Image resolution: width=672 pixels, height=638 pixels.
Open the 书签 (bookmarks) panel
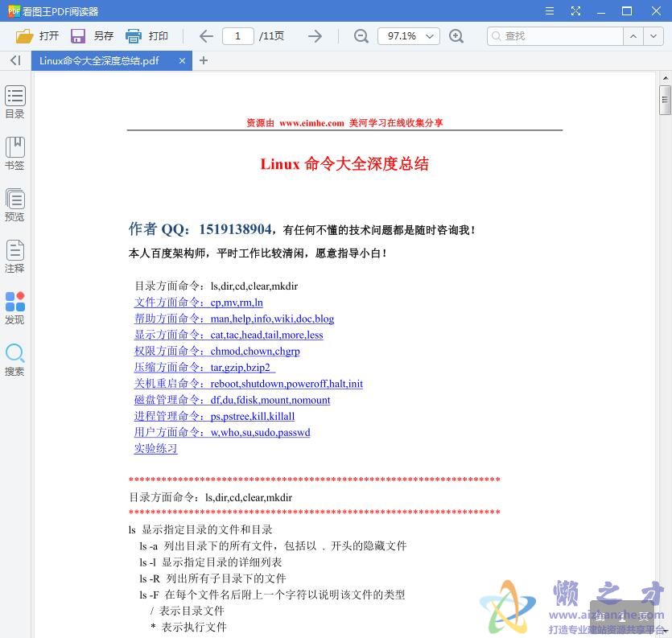[x=14, y=154]
